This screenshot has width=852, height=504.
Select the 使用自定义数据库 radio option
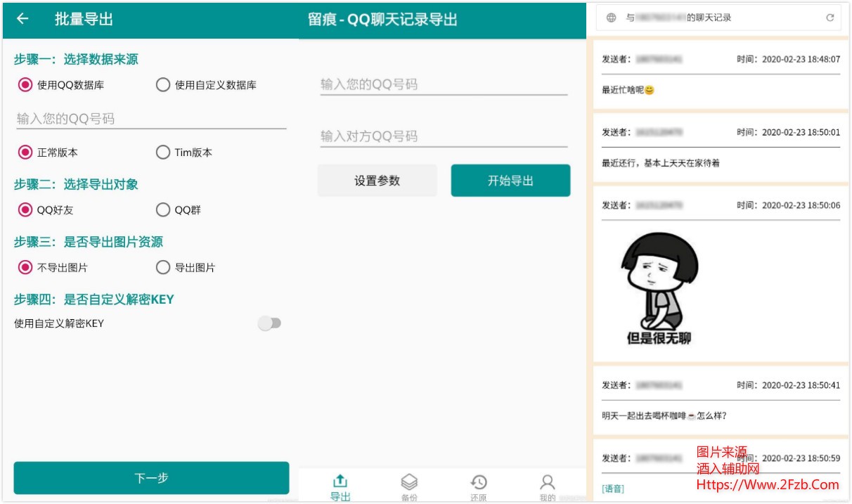tap(206, 85)
